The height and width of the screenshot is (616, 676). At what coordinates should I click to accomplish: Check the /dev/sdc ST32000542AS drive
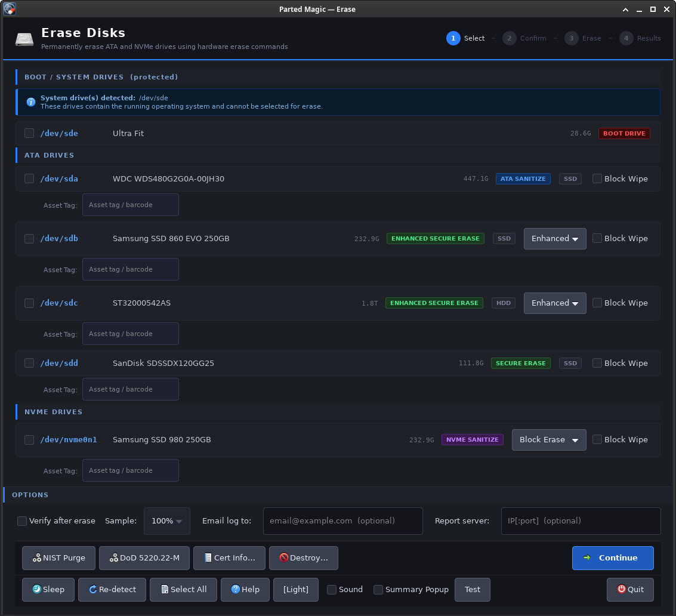pos(29,303)
